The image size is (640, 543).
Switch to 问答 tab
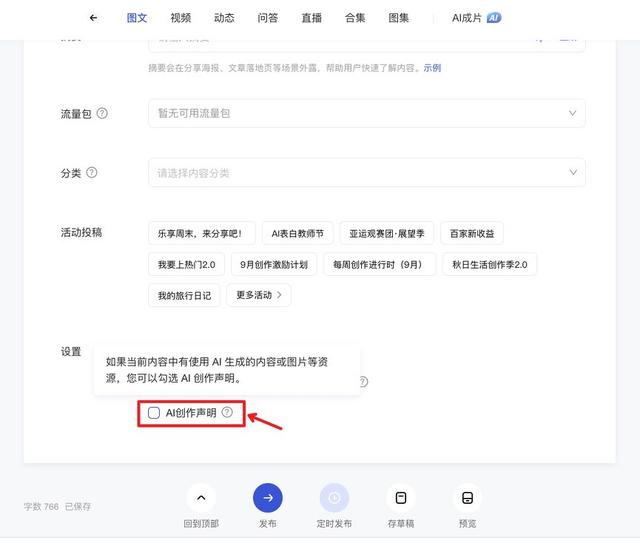[x=268, y=18]
